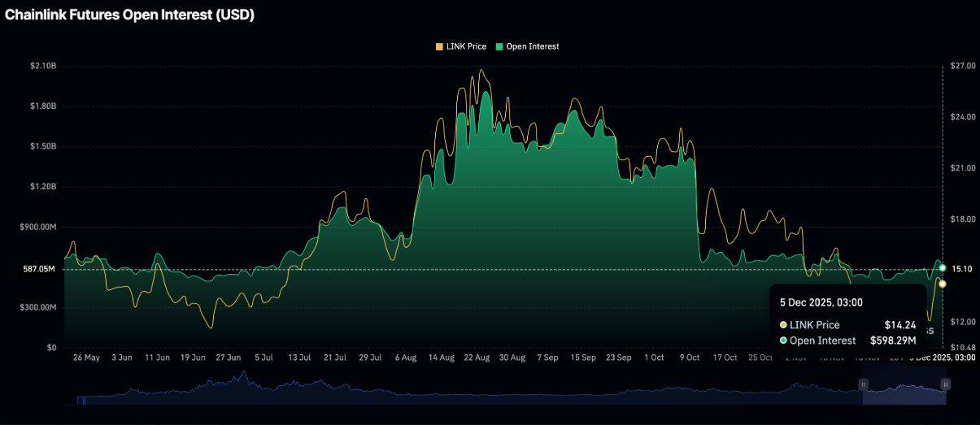
Task: Click the yellow dot in the tooltip
Action: click(783, 325)
